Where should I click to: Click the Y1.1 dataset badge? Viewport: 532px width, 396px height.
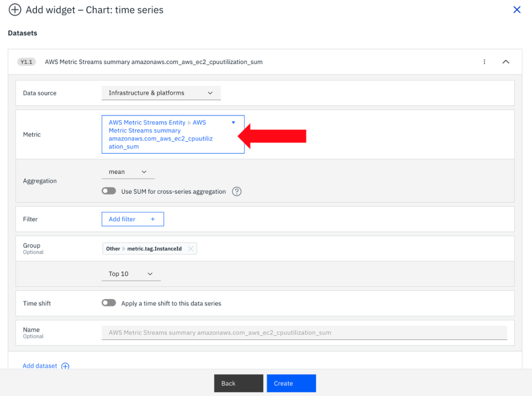tap(26, 61)
